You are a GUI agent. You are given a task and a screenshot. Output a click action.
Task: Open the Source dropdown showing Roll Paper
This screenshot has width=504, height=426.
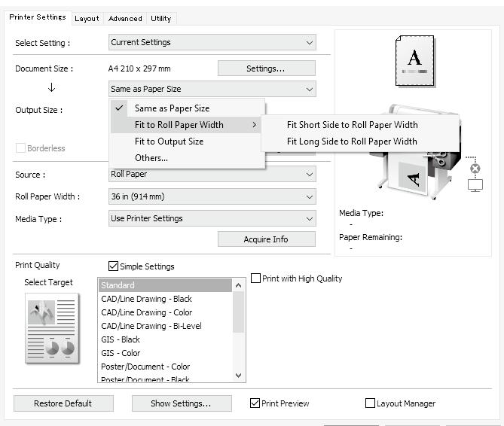212,174
